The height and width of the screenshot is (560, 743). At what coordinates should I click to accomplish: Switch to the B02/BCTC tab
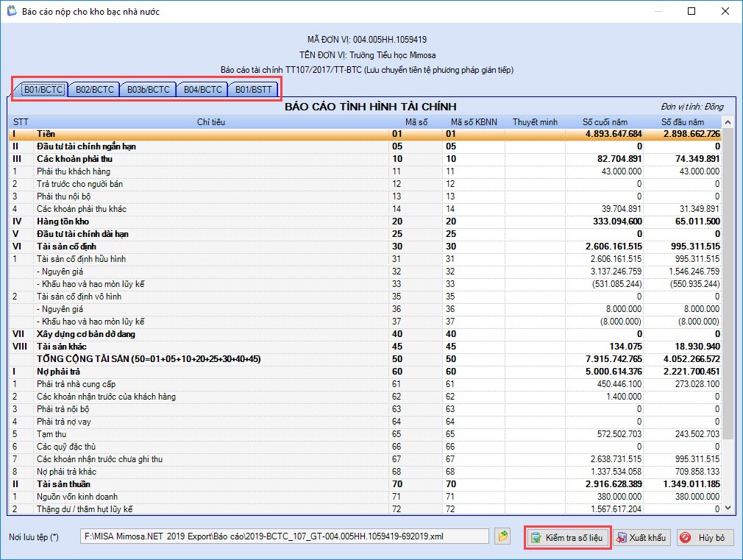click(x=94, y=90)
